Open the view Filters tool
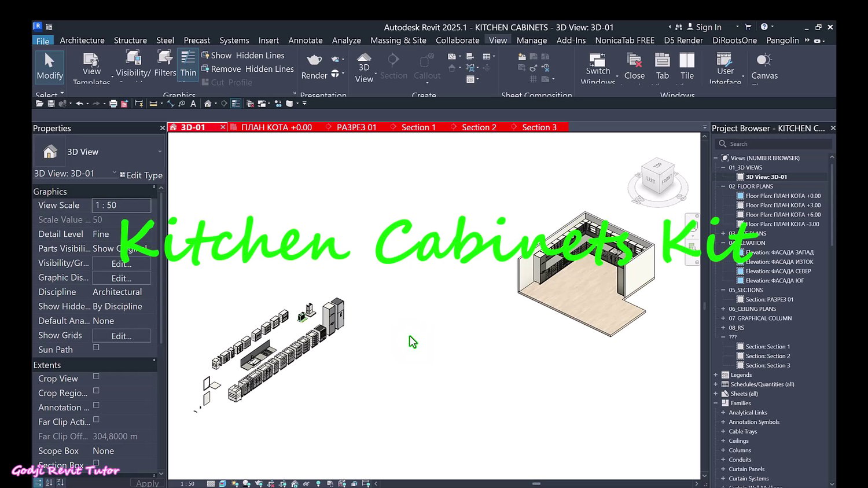 coord(165,64)
